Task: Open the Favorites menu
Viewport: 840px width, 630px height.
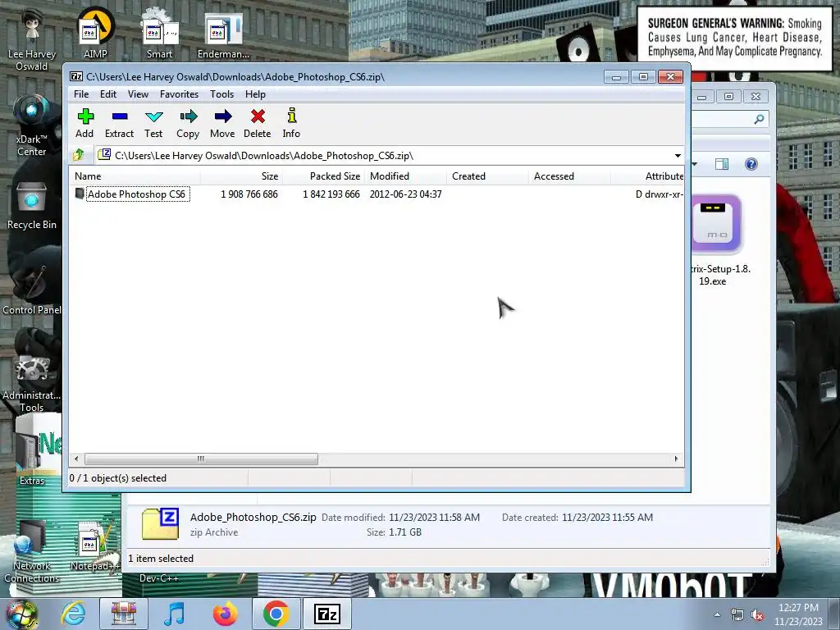Action: pyautogui.click(x=179, y=94)
